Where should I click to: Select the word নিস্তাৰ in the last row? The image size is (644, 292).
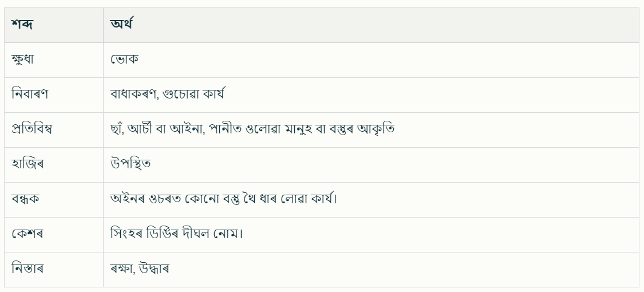[27, 269]
